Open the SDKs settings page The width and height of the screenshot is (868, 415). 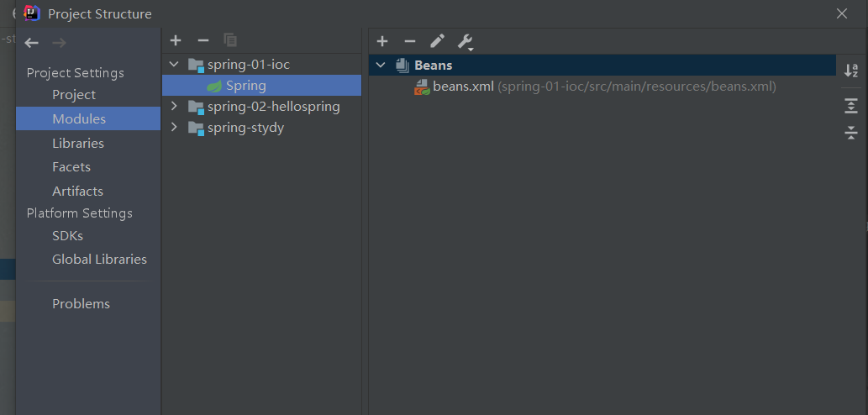point(67,236)
